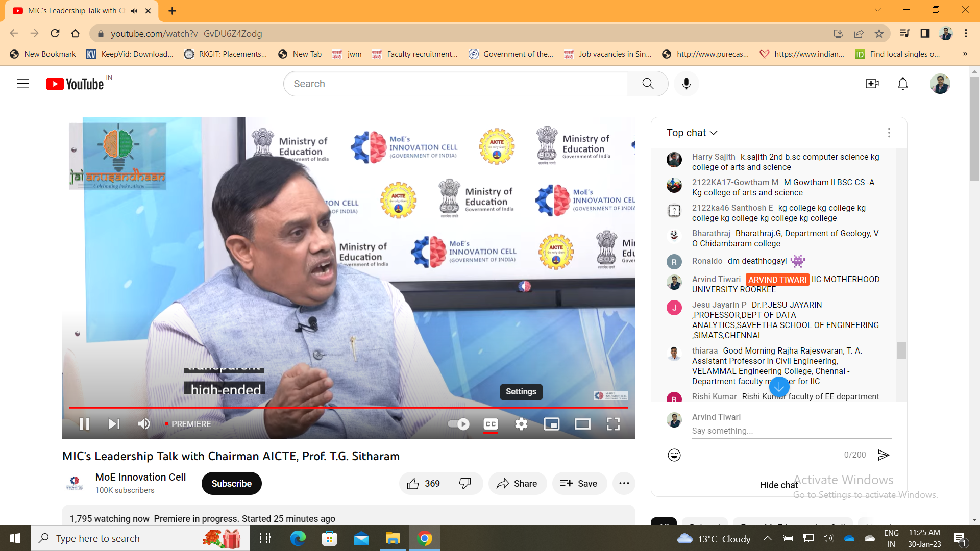The image size is (980, 551).
Task: Jump to newest chat messages arrow
Action: (x=779, y=387)
